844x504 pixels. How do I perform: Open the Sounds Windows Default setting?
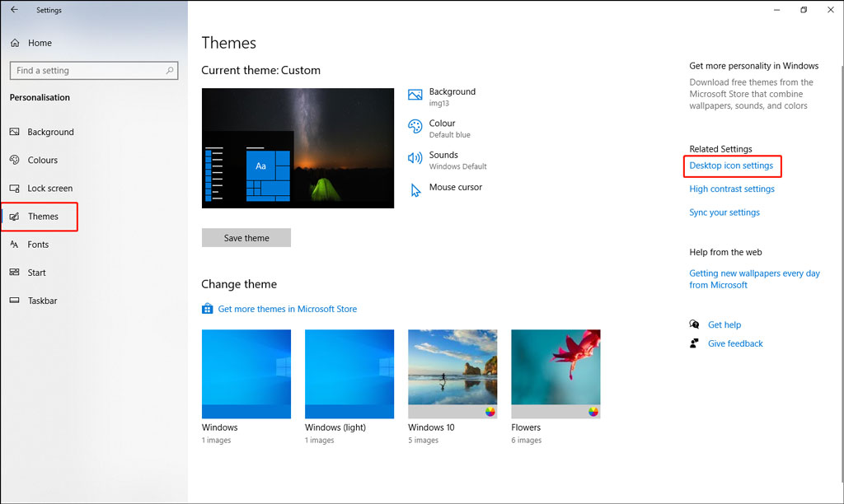[x=448, y=159]
